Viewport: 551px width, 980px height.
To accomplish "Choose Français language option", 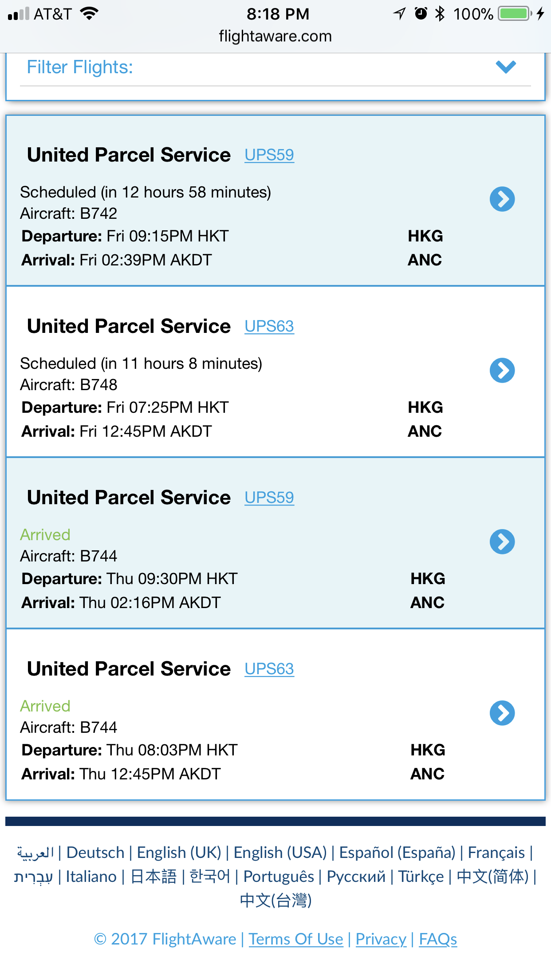I will click(496, 853).
